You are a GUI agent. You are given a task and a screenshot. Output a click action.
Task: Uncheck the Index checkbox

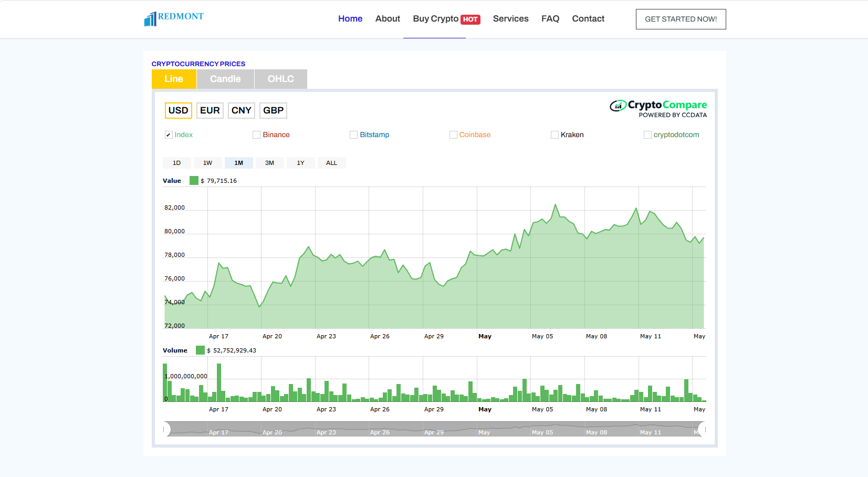[x=169, y=135]
